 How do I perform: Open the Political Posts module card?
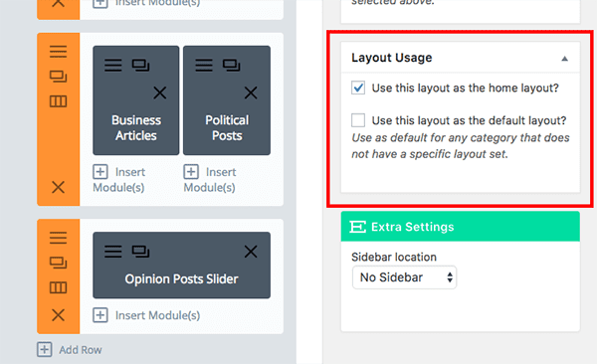[227, 100]
